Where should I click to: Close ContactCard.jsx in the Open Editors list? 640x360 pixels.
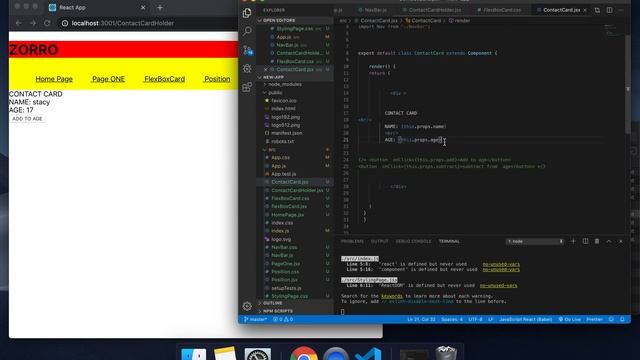(265, 69)
